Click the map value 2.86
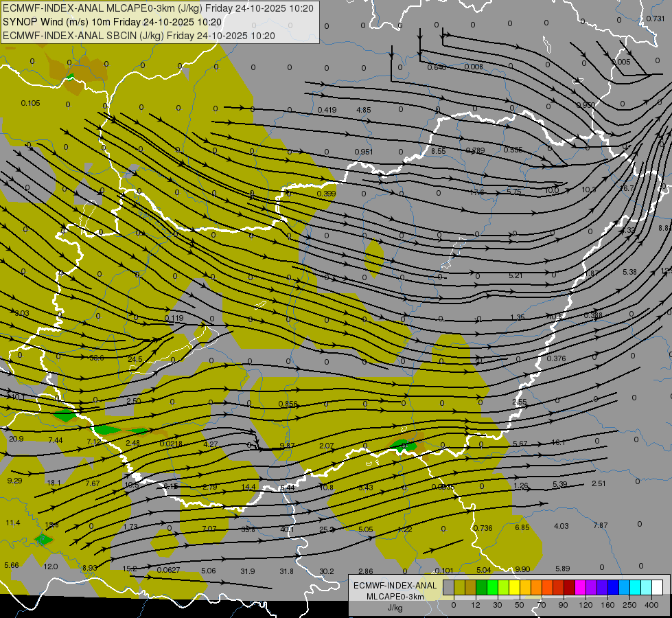 [366, 571]
